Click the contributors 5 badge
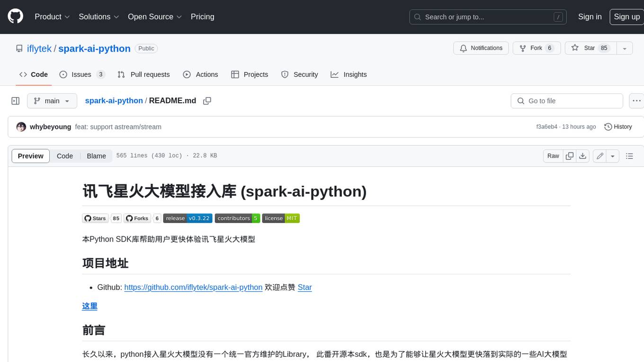 [237, 218]
